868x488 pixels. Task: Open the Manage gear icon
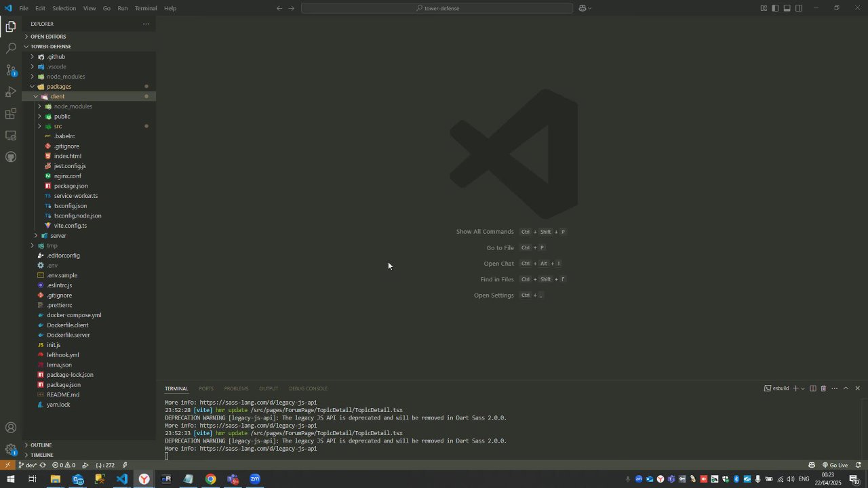click(x=11, y=449)
